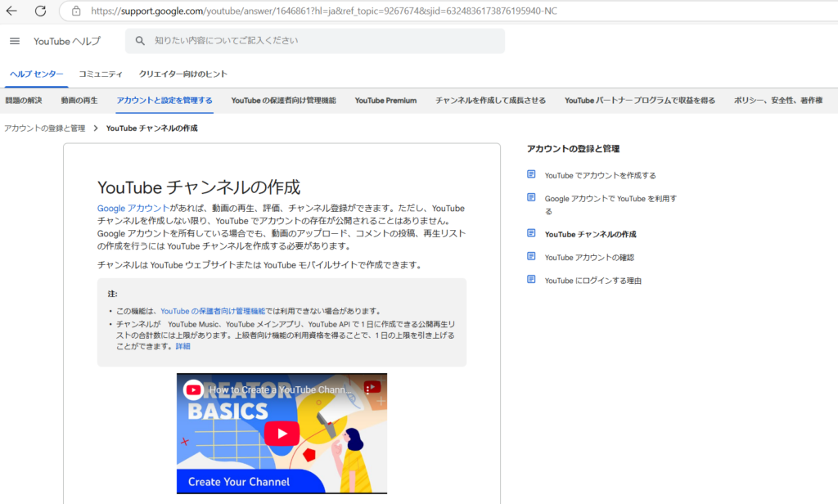Select アカウントと設定を管理する category
This screenshot has height=504, width=838.
[x=164, y=101]
